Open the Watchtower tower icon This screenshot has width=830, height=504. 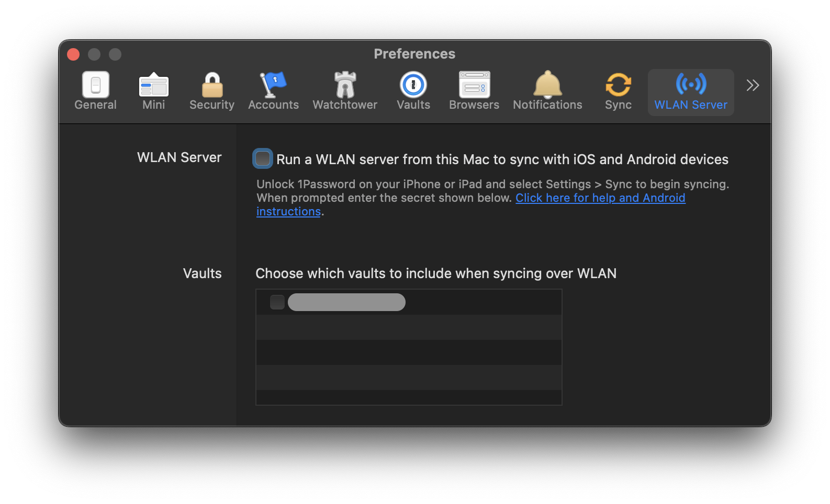pyautogui.click(x=345, y=85)
